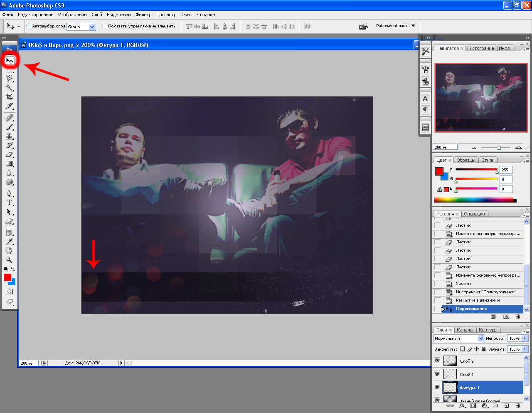532x413 pixels.
Task: Open the Group auto-select dropdown
Action: click(92, 27)
